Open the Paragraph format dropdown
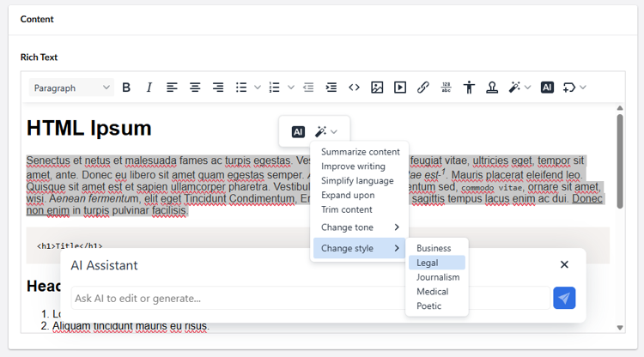 coord(71,88)
